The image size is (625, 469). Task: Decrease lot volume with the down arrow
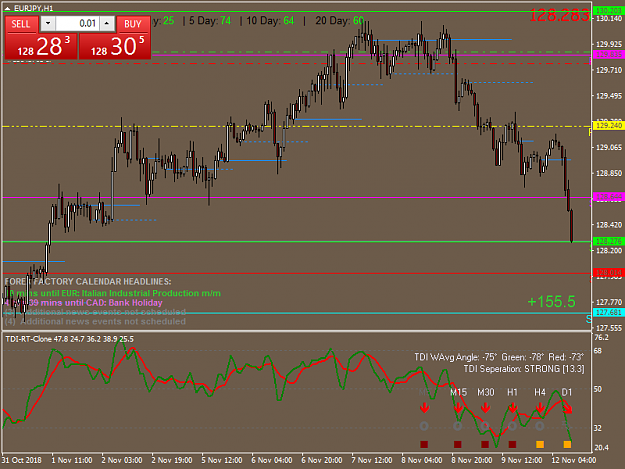click(x=48, y=24)
